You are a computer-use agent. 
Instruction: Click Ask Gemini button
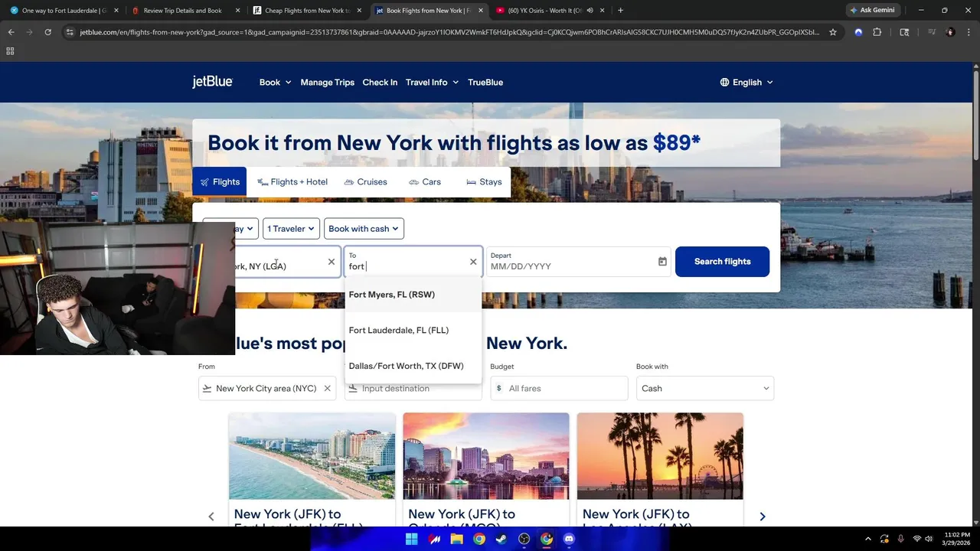pos(873,11)
